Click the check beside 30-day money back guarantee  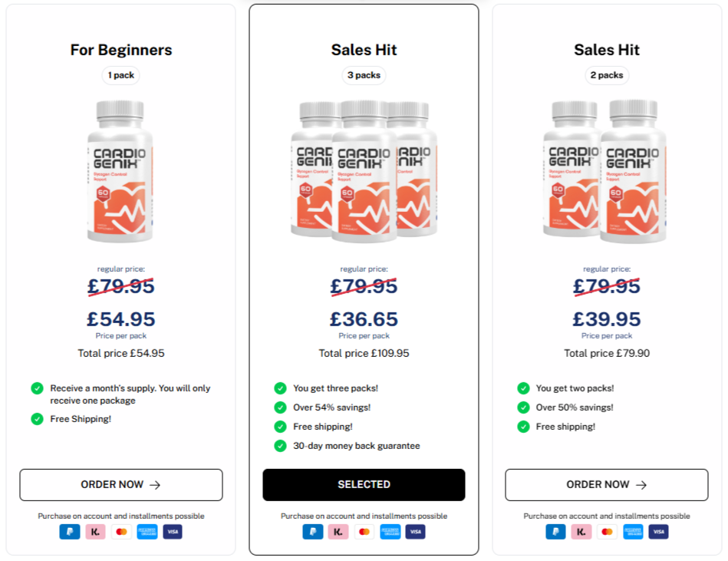click(281, 446)
